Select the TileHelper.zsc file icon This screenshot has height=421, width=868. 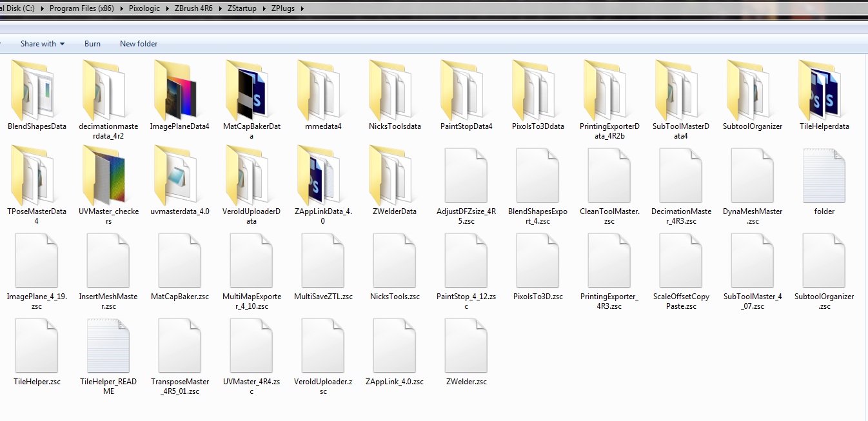click(37, 346)
